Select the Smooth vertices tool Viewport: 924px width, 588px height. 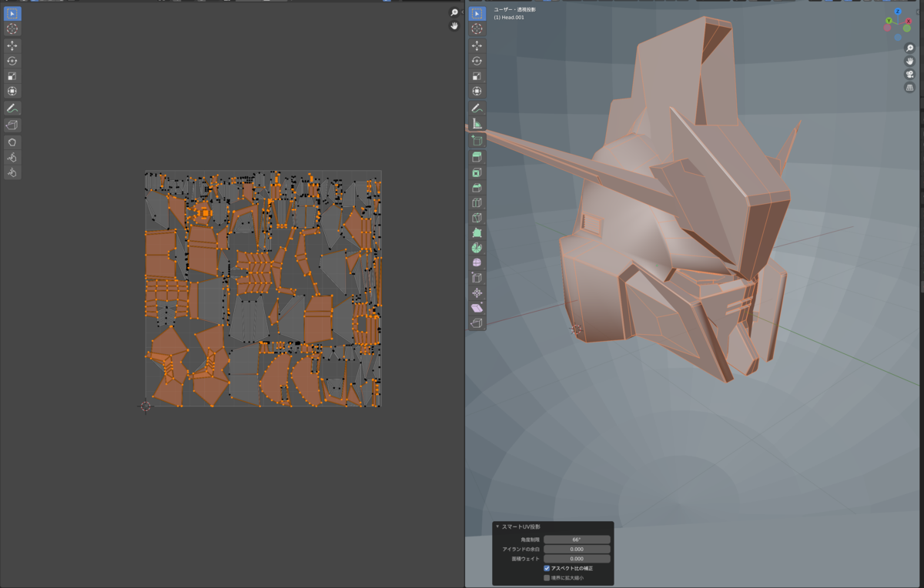click(477, 263)
